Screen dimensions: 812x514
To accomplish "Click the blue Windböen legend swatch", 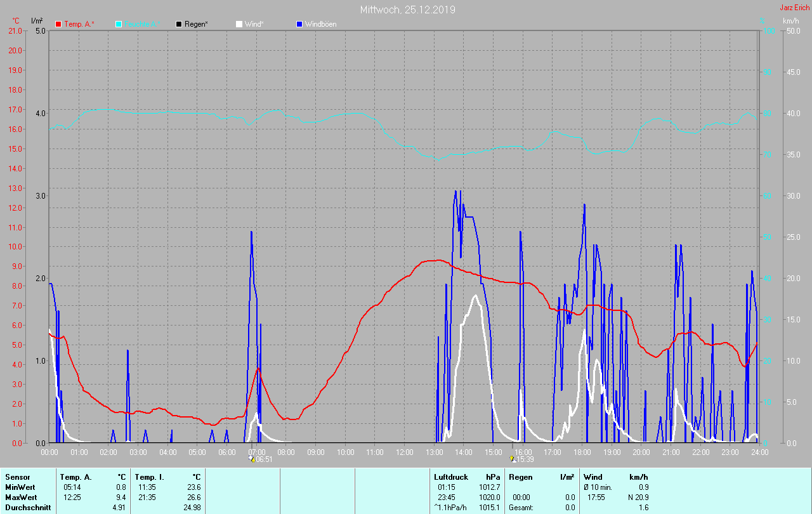I will [x=299, y=24].
